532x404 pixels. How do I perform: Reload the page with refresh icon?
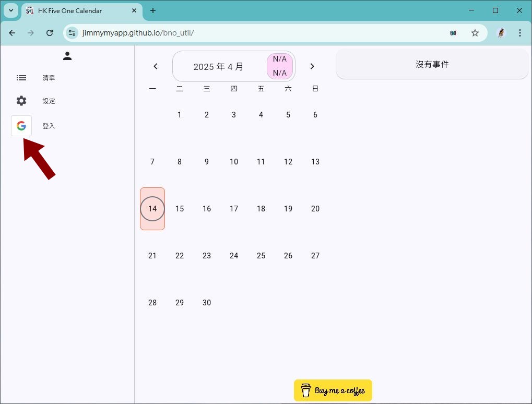pyautogui.click(x=50, y=33)
